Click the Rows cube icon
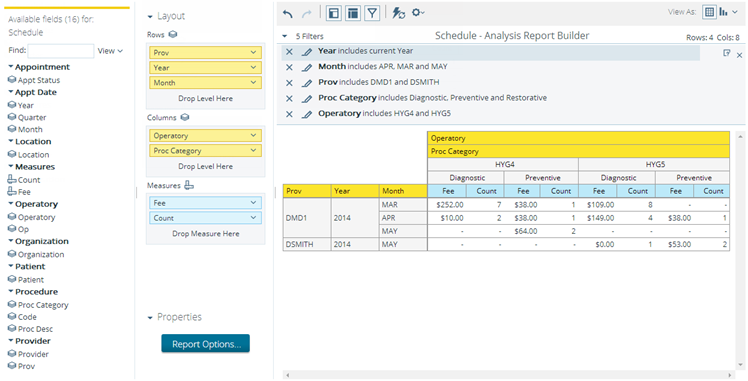The height and width of the screenshot is (381, 748). (173, 34)
